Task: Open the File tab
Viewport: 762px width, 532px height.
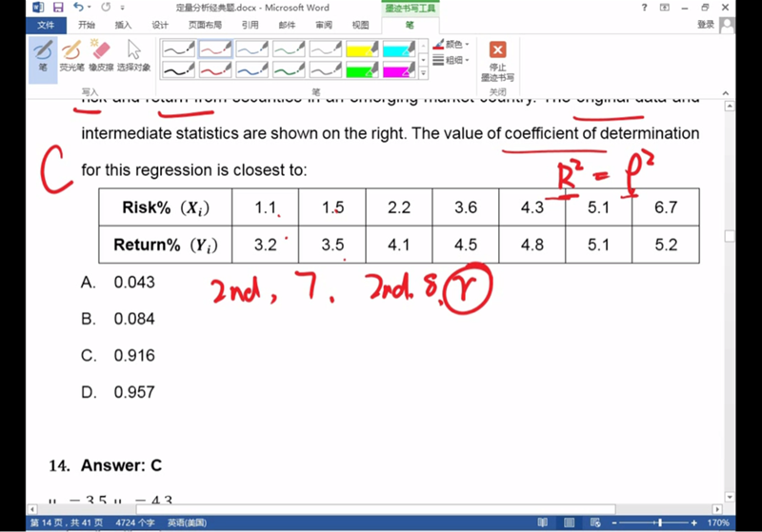Action: click(46, 25)
